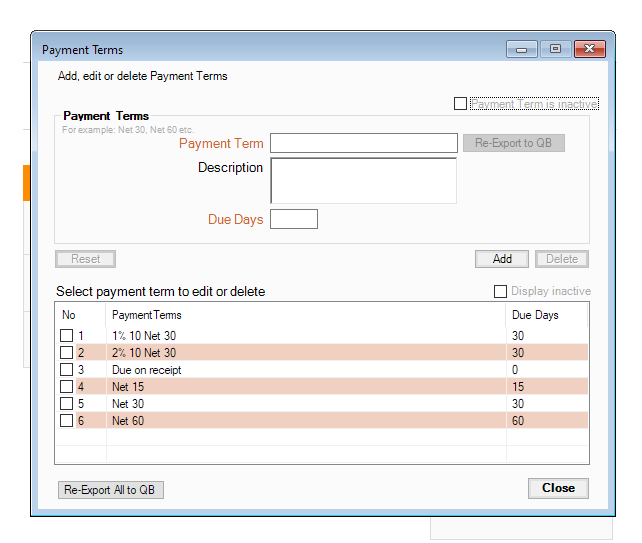Click the Close button at bottom
Screen dimensions: 642x543
[x=558, y=489]
